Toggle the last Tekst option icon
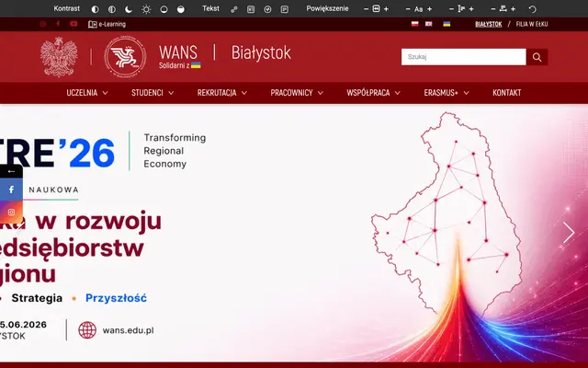The width and height of the screenshot is (588, 368). point(285,9)
